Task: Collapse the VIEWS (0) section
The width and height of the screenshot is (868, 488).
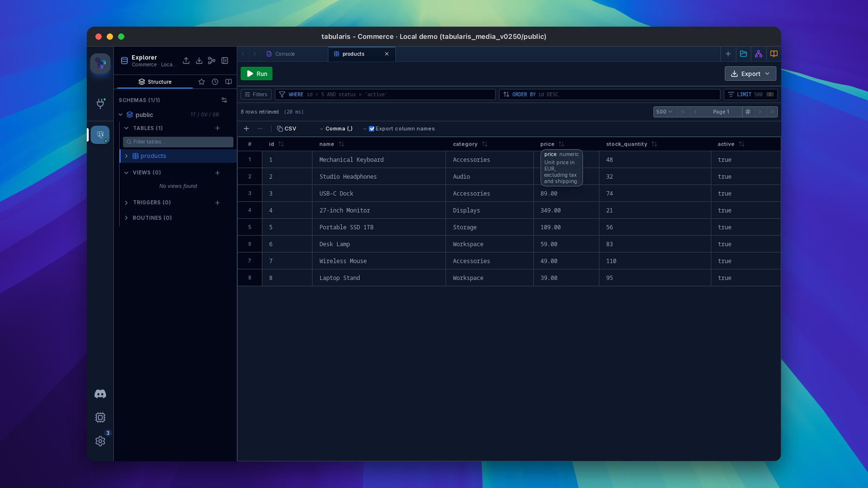Action: click(x=127, y=173)
